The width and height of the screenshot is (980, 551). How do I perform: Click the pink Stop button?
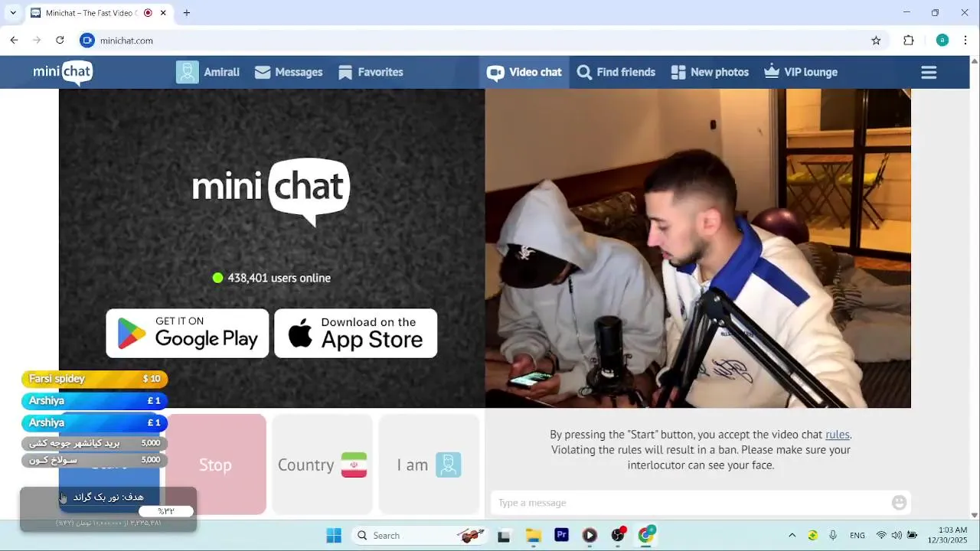[x=215, y=465]
